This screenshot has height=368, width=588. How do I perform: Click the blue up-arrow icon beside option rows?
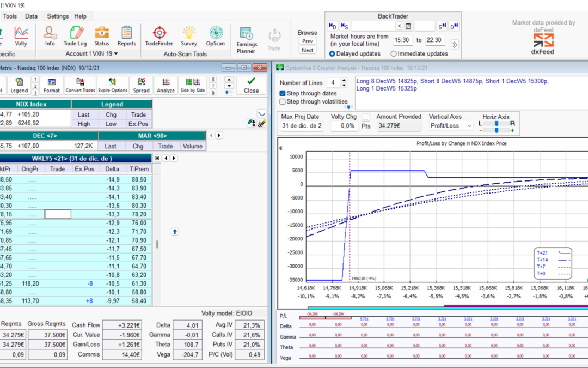point(175,232)
